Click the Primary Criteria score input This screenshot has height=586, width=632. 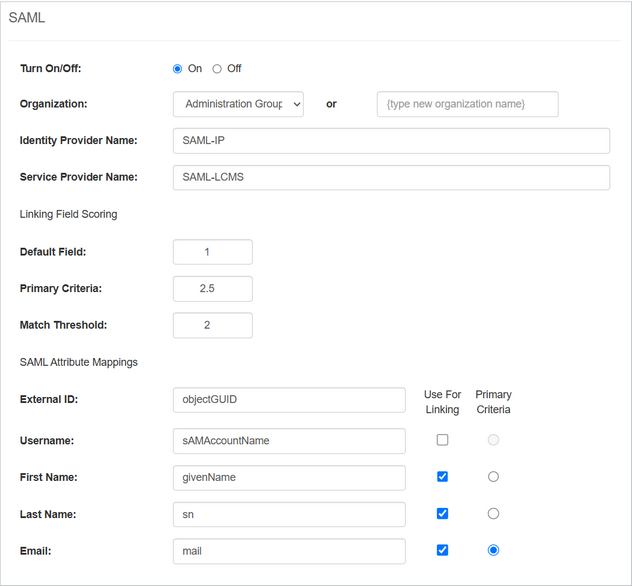(x=212, y=289)
